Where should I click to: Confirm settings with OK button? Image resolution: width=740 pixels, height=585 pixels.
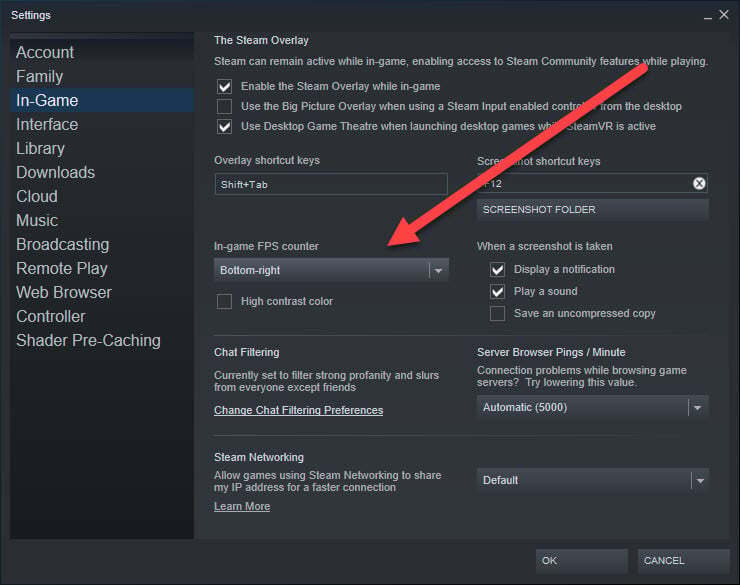581,560
